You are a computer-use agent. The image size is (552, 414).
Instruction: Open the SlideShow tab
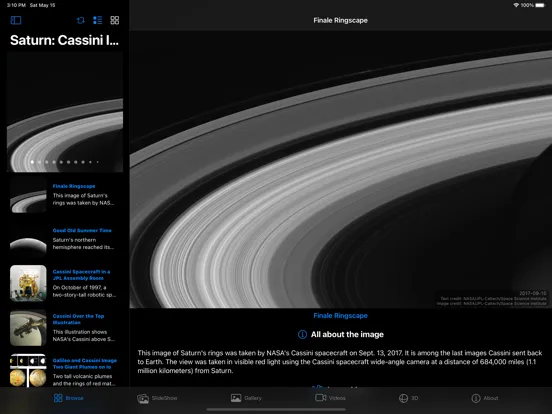[x=157, y=398]
